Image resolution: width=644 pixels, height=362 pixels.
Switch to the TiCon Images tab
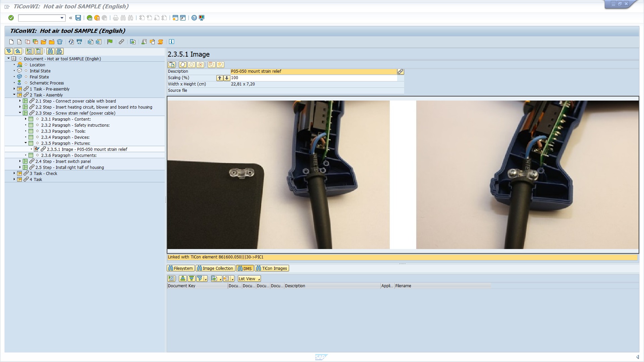pos(272,268)
